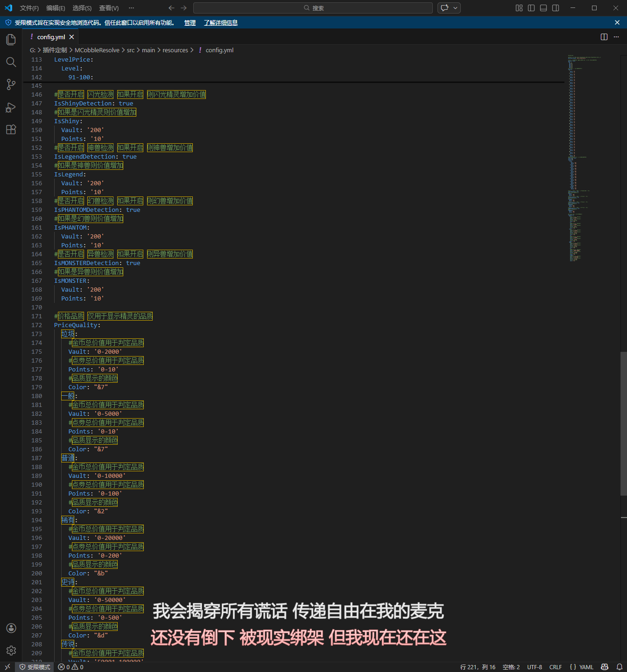Open the Accounts menu icon
This screenshot has width=627, height=672.
11,628
